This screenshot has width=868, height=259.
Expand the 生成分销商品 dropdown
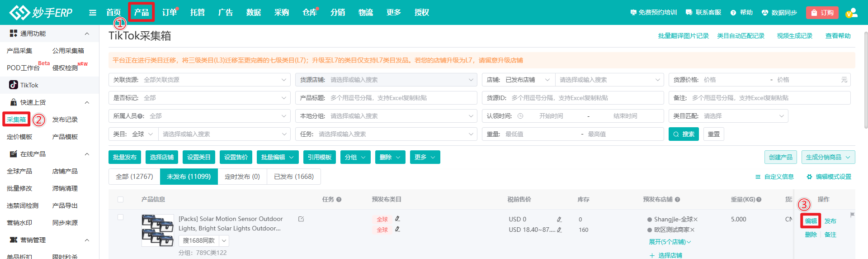828,157
